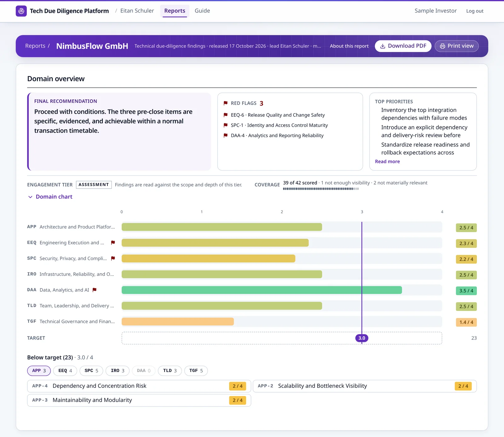Click the IRO Infrastructure, Reliability row label
Image resolution: width=504 pixels, height=437 pixels.
point(71,274)
